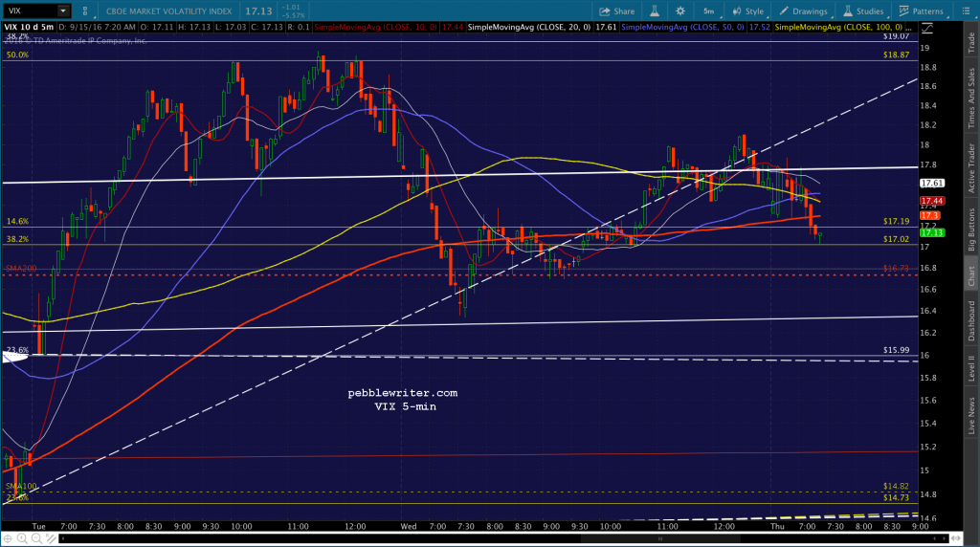Click the $15.99 Fibonacci level label
The image size is (980, 547).
(896, 350)
